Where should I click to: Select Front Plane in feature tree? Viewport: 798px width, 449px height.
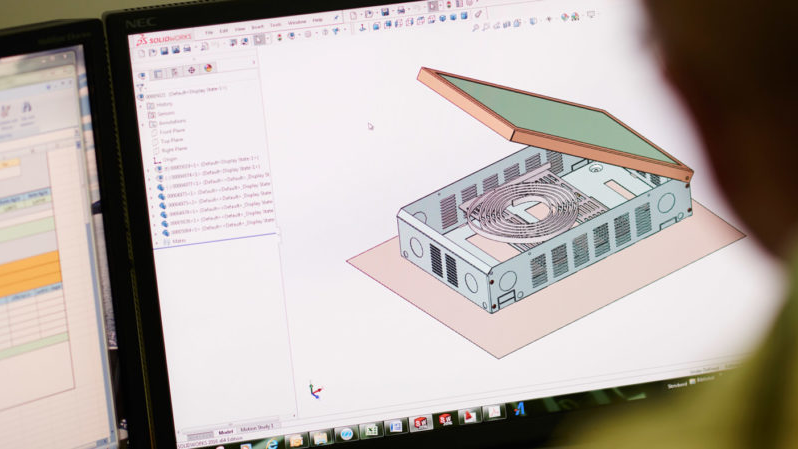(168, 132)
